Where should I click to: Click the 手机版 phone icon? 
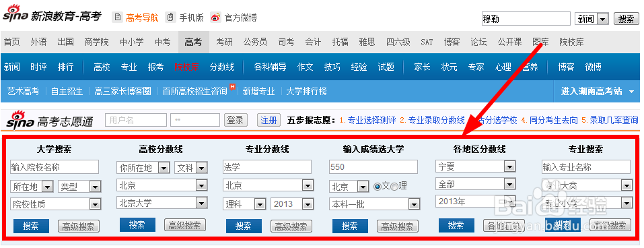coord(171,18)
